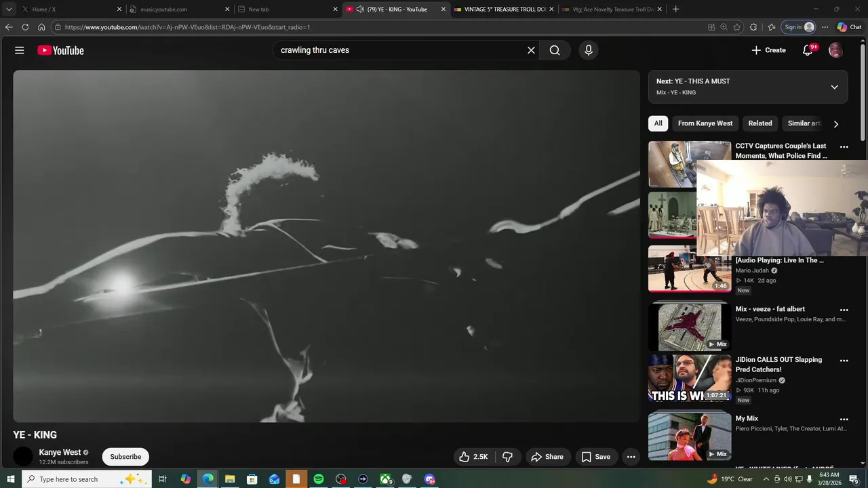Open the tab actions dropdown
Viewport: 868px width, 488px height.
pyautogui.click(x=9, y=9)
